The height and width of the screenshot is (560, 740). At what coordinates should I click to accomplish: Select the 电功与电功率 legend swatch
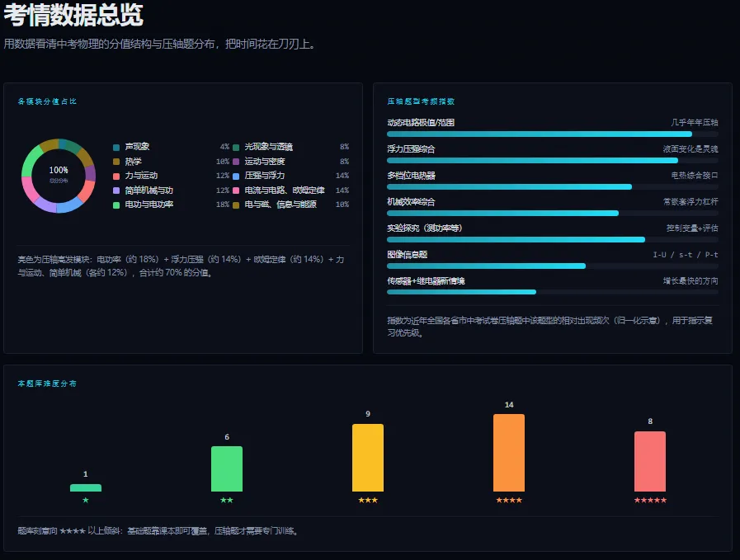116,205
